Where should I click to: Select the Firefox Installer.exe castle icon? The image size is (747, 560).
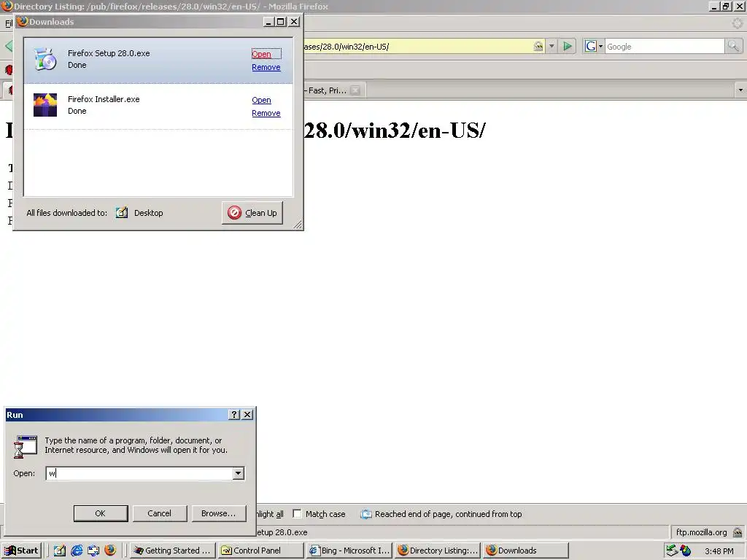[45, 105]
